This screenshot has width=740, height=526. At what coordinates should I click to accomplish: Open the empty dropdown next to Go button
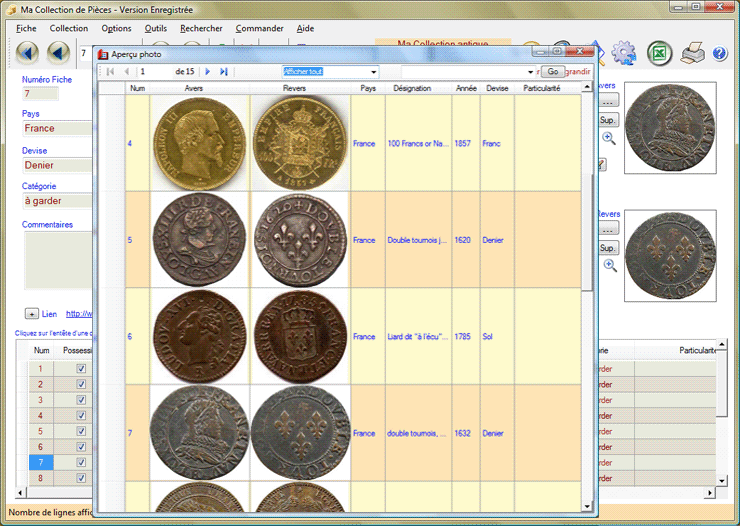tap(530, 72)
